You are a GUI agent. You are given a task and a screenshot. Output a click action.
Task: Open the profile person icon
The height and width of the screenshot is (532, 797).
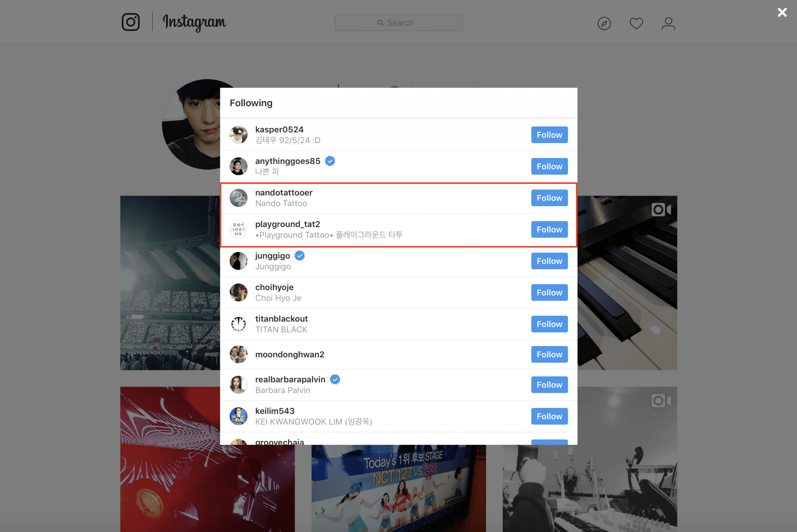tap(669, 23)
